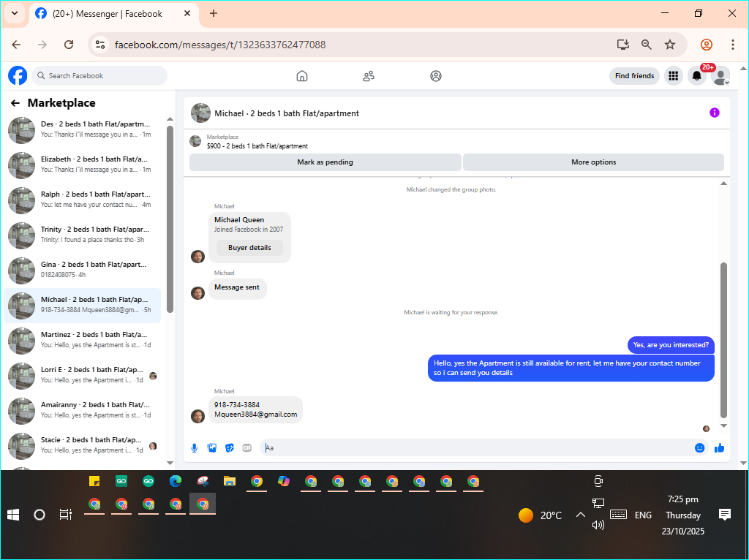The width and height of the screenshot is (749, 560).
Task: Open the tab search dropdown arrow
Action: click(x=15, y=13)
